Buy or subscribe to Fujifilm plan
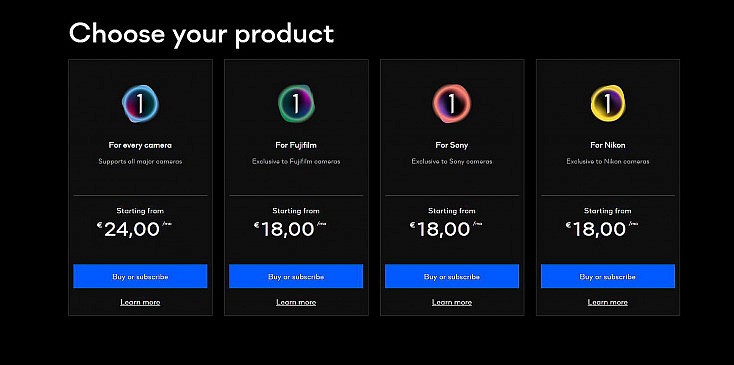The height and width of the screenshot is (365, 734). pos(296,276)
